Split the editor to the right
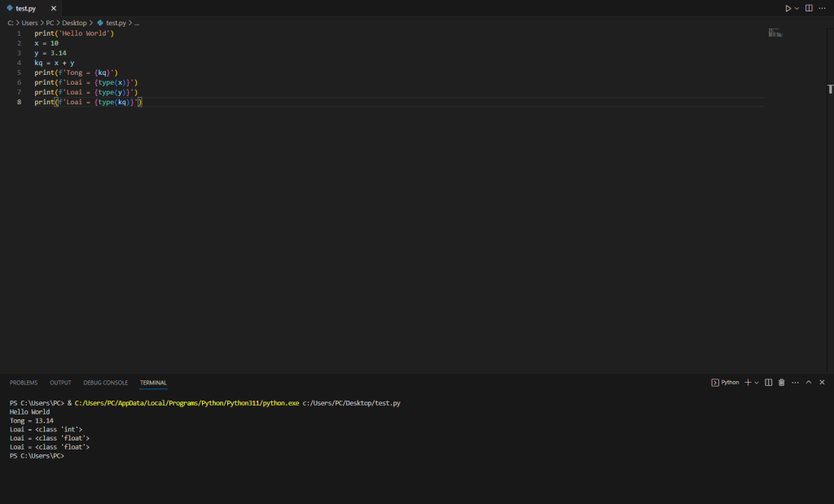Image resolution: width=834 pixels, height=504 pixels. (809, 8)
